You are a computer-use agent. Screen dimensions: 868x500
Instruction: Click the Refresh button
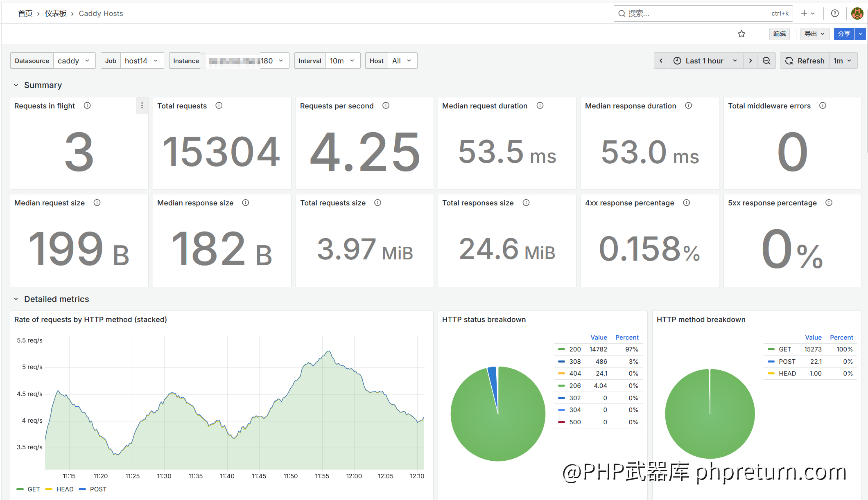pyautogui.click(x=805, y=61)
